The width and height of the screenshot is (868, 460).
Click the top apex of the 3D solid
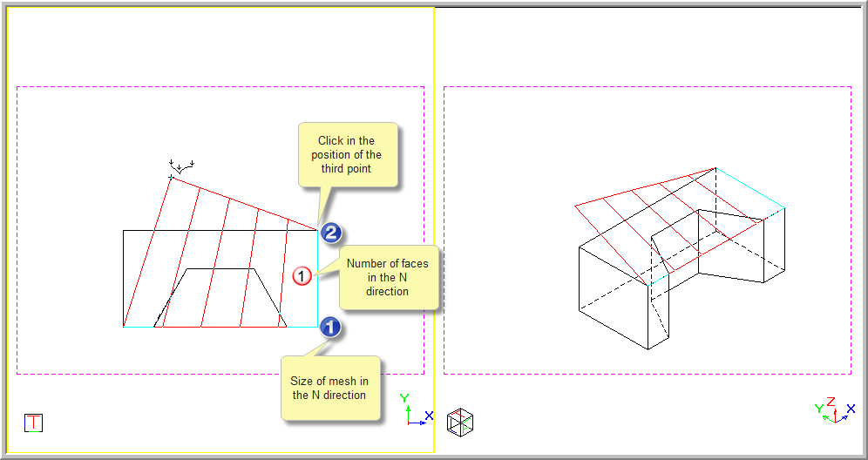tap(715, 168)
